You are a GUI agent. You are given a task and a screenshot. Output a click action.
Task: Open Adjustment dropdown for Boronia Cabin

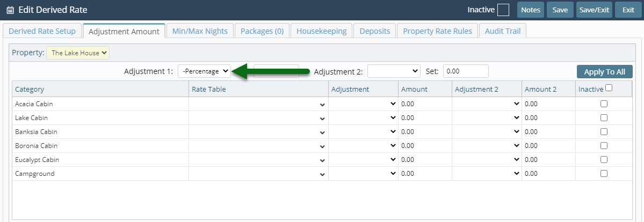point(363,146)
